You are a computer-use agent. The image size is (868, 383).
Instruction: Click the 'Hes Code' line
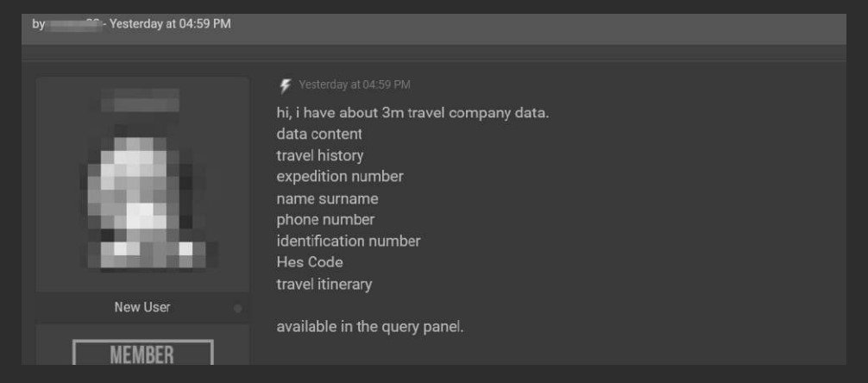pyautogui.click(x=310, y=262)
